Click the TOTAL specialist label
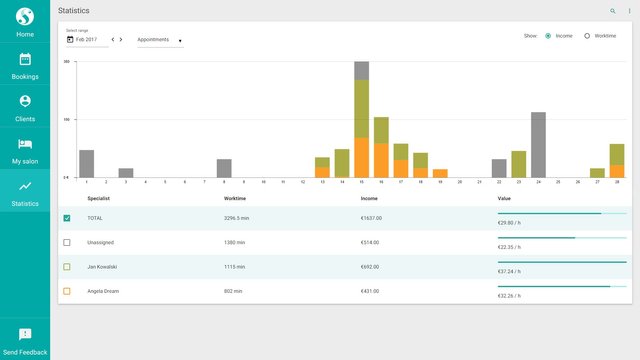This screenshot has height=360, width=640. 95,218
